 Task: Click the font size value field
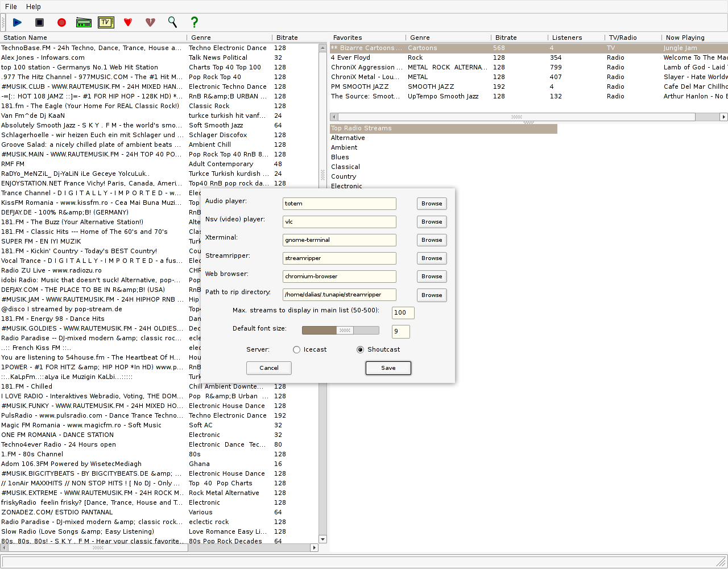click(x=401, y=332)
